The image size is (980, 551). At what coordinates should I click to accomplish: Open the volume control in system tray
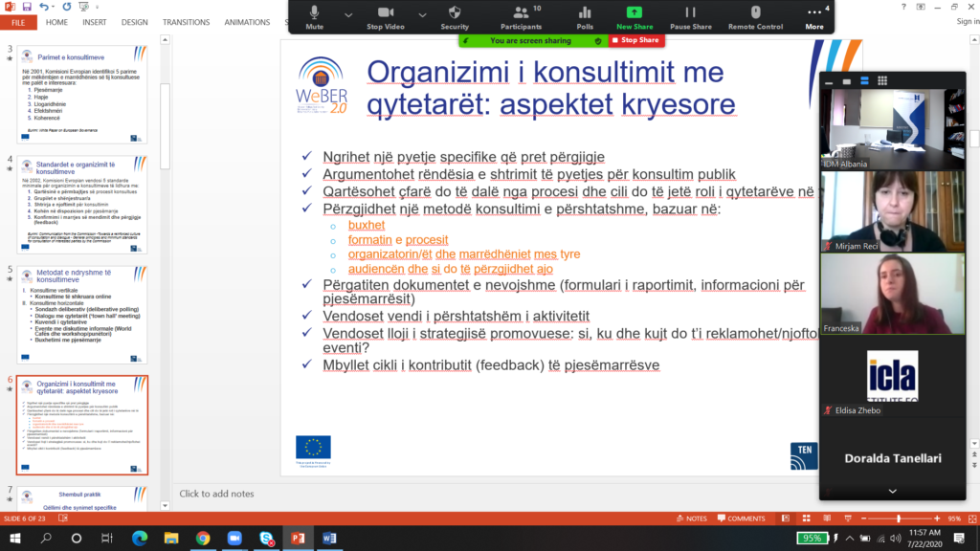(896, 538)
